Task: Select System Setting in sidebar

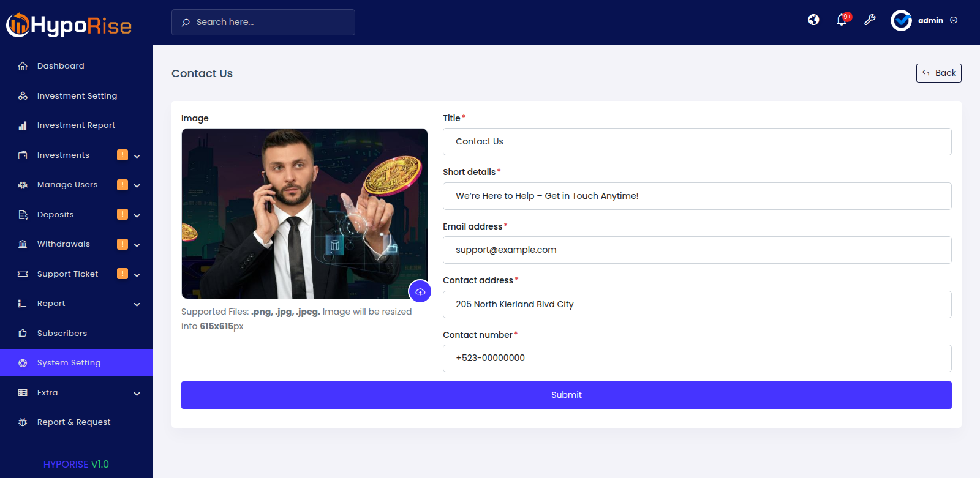Action: point(77,363)
